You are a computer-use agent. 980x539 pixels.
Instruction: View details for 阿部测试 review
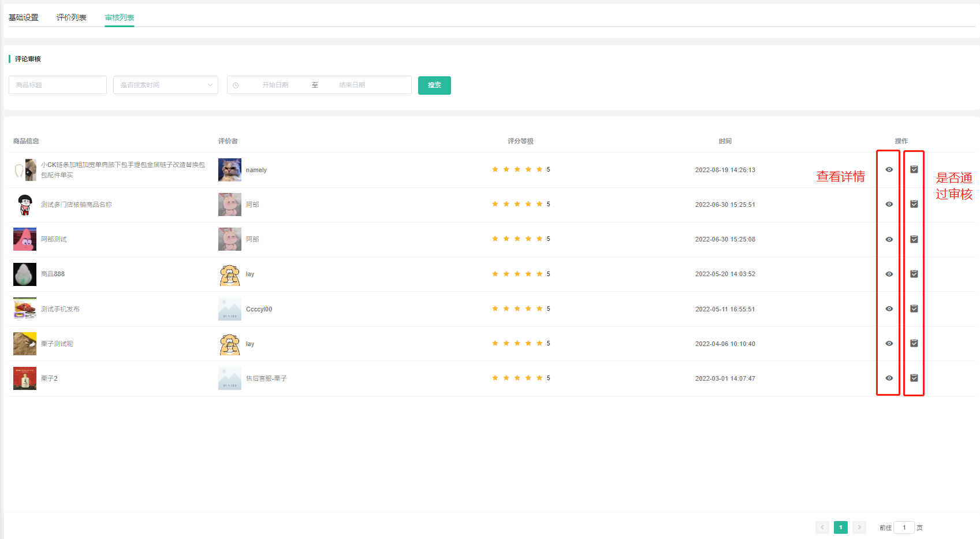(x=889, y=240)
